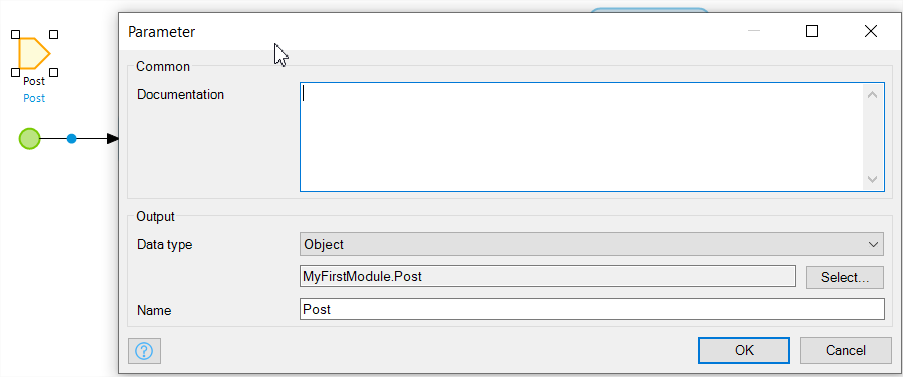903x377 pixels.
Task: Click the blue Post entity type label
Action: (34, 98)
